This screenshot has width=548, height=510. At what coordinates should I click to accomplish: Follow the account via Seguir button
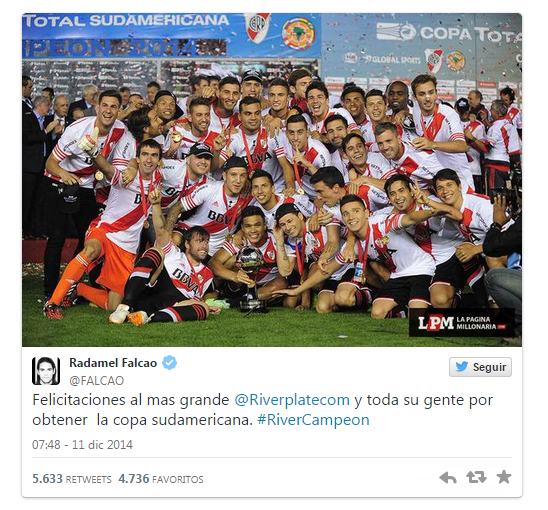tap(480, 367)
